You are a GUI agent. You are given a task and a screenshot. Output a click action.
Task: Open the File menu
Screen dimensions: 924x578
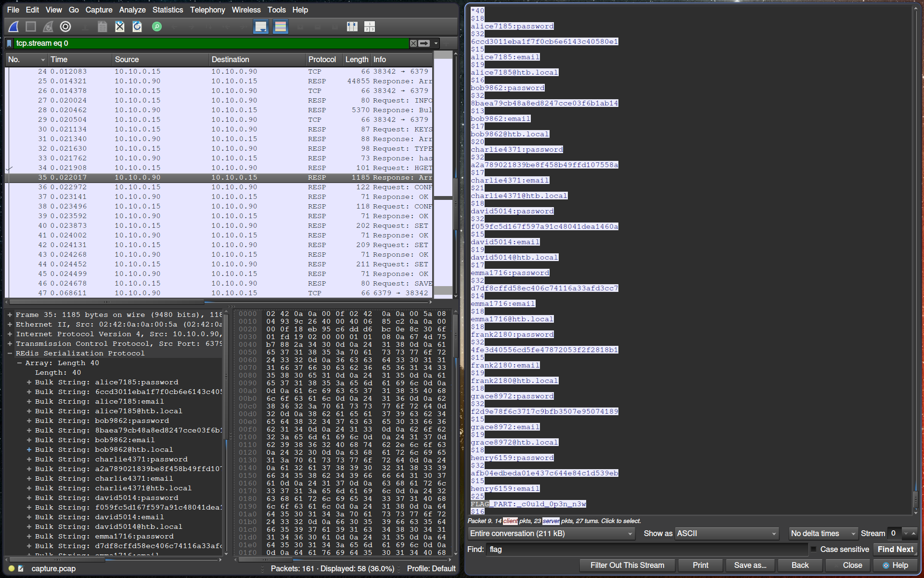tap(13, 10)
